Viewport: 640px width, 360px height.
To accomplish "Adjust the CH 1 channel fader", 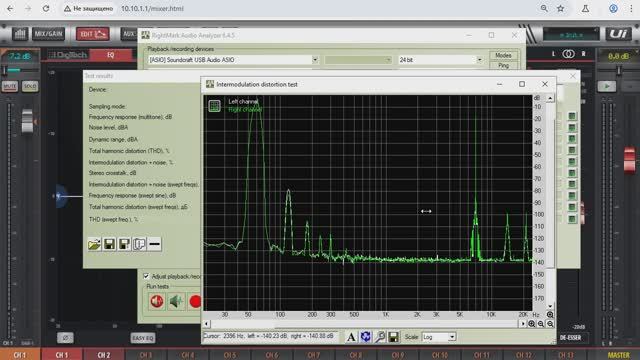I will tap(27, 121).
